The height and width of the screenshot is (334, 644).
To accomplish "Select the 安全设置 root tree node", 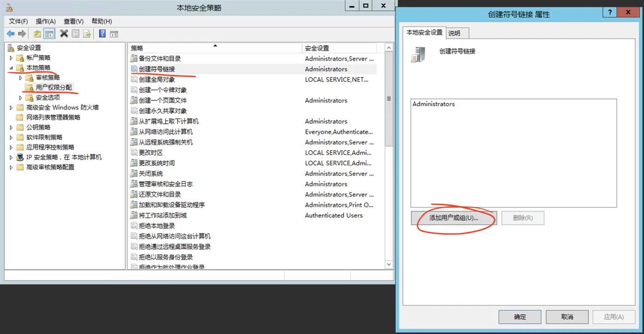I will tap(29, 48).
